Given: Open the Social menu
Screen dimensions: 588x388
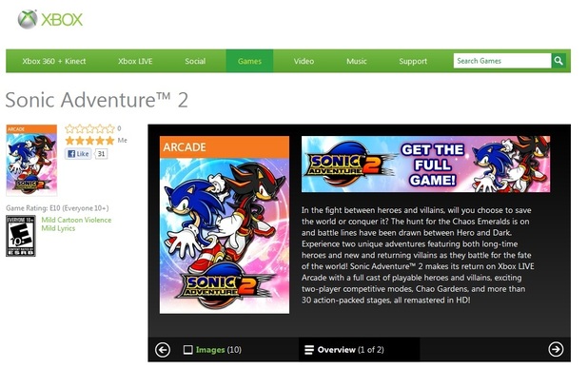Looking at the screenshot, I should pos(195,61).
